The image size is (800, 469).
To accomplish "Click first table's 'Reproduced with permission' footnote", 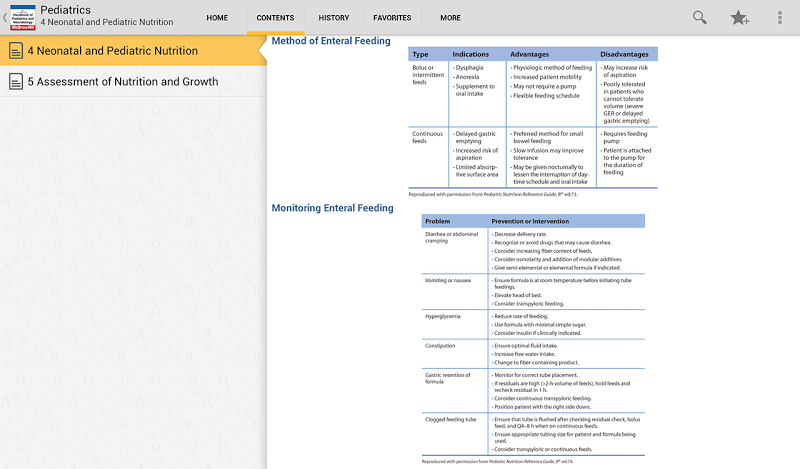I will tap(493, 194).
